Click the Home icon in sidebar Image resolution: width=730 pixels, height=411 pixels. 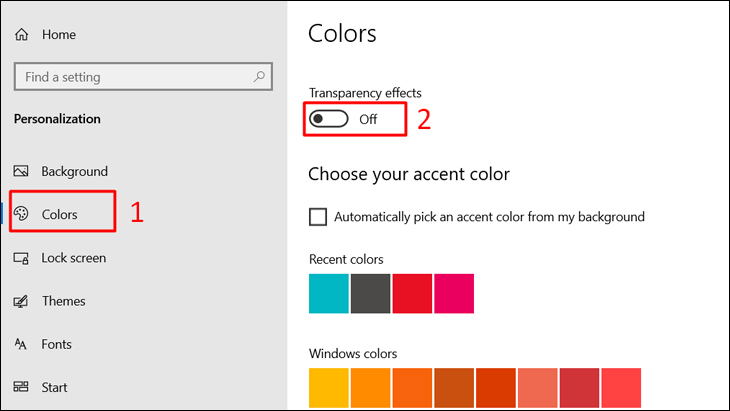(21, 35)
